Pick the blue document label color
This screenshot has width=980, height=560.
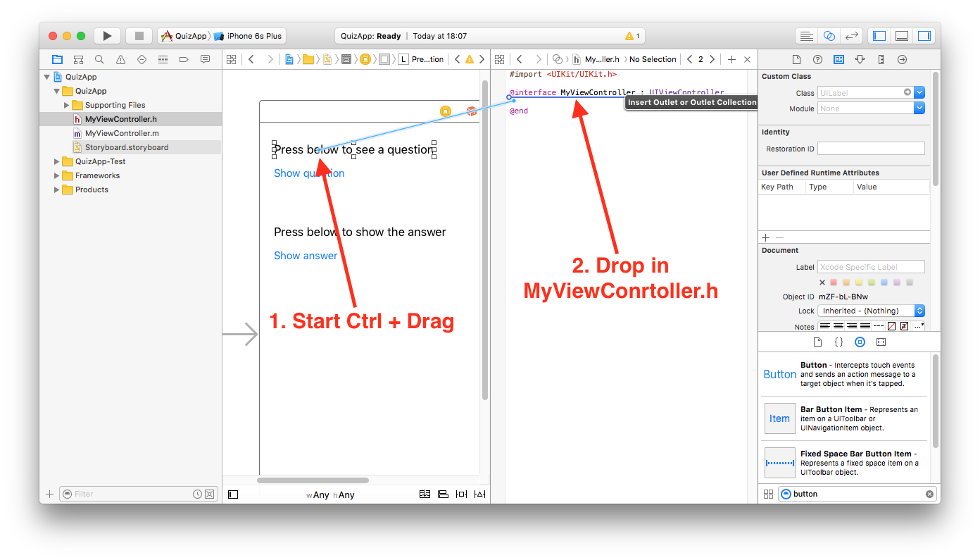tap(884, 282)
